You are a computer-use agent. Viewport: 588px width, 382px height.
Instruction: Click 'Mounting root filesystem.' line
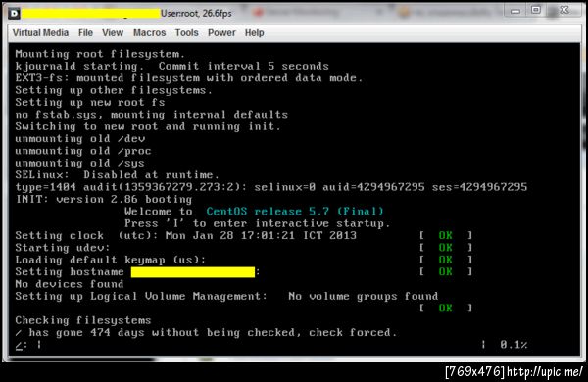coord(100,54)
